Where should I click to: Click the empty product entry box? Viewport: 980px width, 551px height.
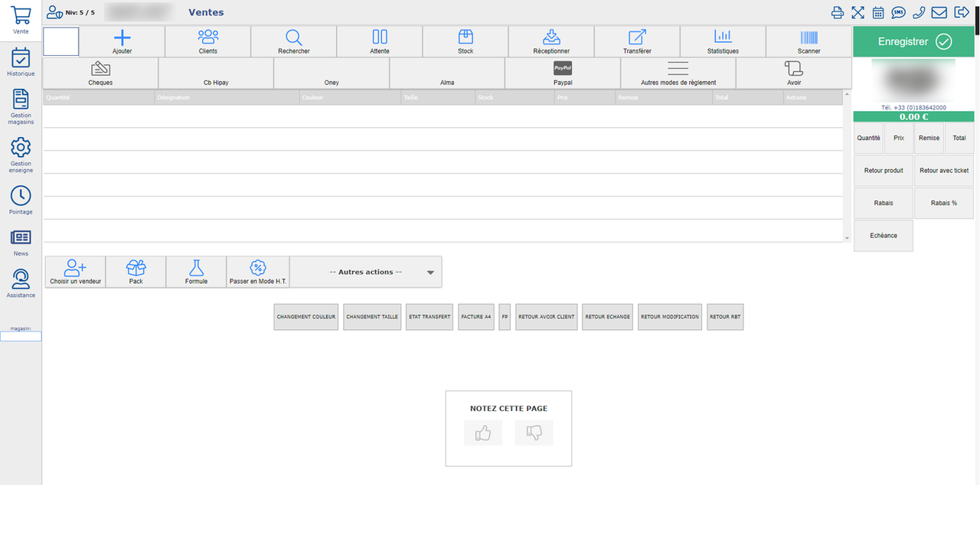pos(61,41)
